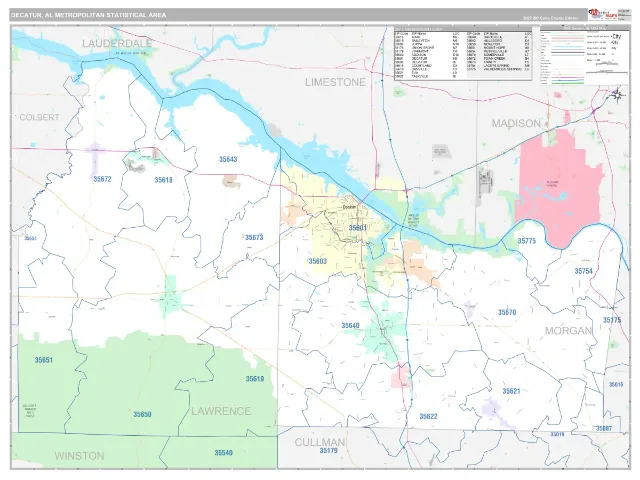
Task: Click ZIP code 35650 in the green area
Action: pyautogui.click(x=142, y=414)
